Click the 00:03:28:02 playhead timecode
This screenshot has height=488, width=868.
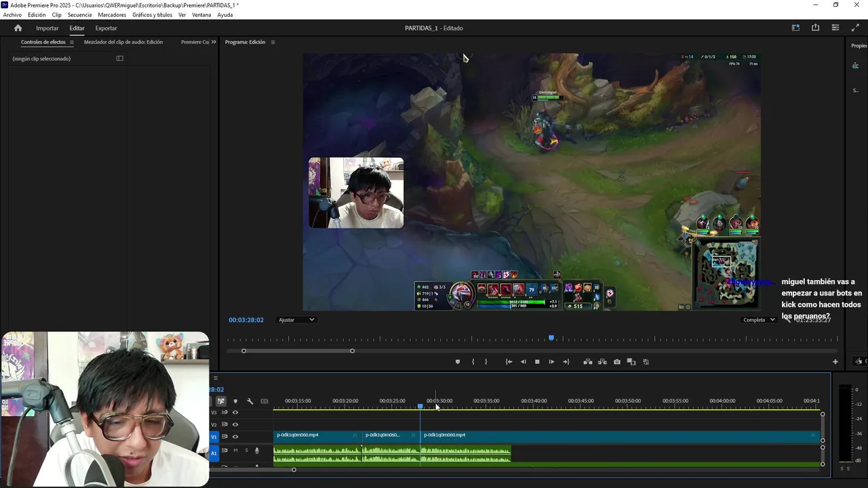246,320
